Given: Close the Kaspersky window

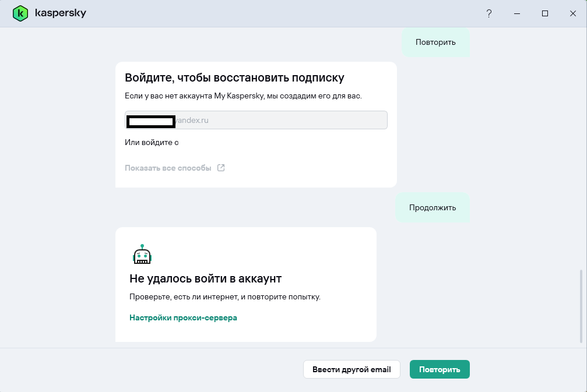Looking at the screenshot, I should click(573, 13).
